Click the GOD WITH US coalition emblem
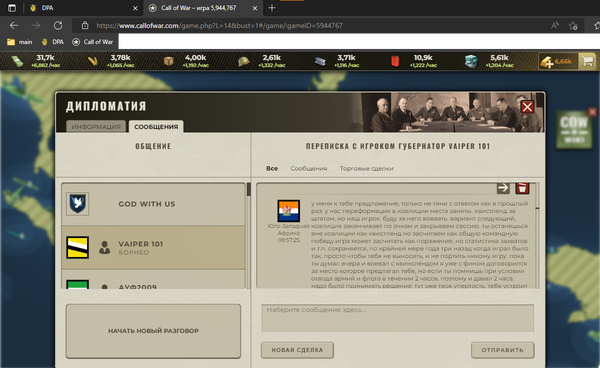Image resolution: width=600 pixels, height=368 pixels. click(77, 204)
